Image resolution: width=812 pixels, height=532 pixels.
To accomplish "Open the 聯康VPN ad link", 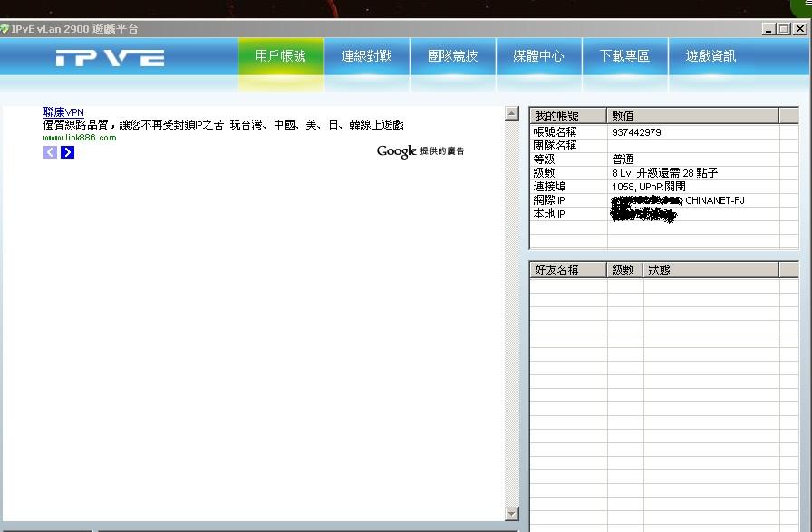I will (63, 112).
